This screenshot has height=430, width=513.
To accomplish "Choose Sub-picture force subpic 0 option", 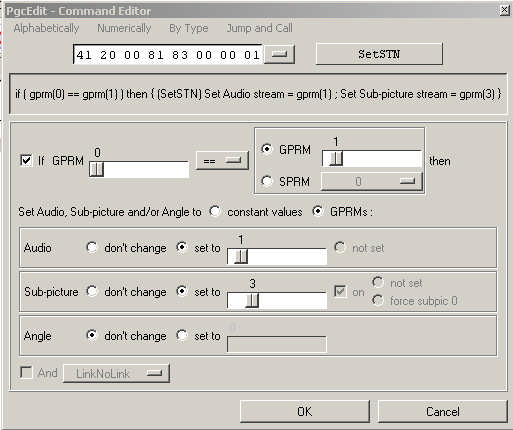I will pos(378,300).
